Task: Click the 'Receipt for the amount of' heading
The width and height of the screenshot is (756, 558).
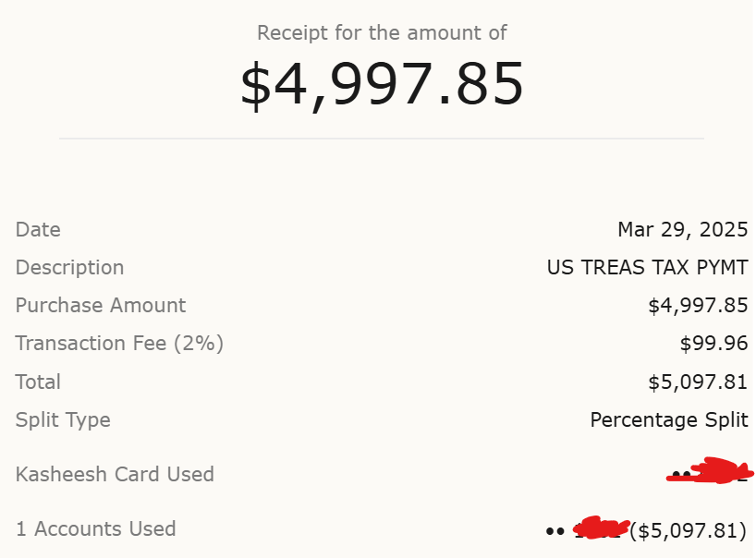Action: click(382, 32)
